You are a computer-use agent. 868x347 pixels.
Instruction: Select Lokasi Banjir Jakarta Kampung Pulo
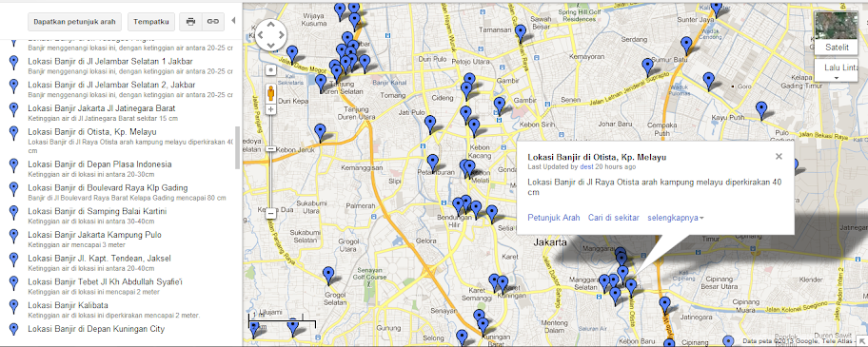click(95, 235)
